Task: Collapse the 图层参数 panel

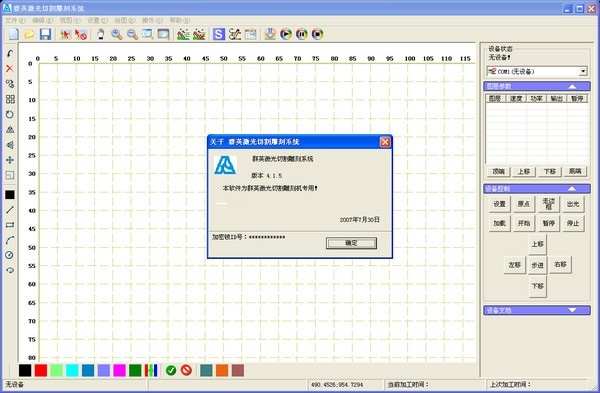Action: [x=572, y=86]
